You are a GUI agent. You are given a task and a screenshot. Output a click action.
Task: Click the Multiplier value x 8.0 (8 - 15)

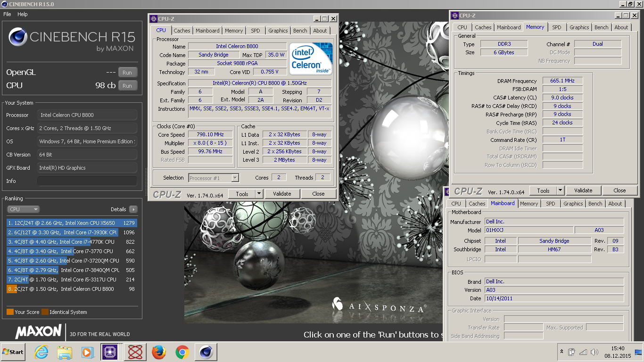click(210, 143)
